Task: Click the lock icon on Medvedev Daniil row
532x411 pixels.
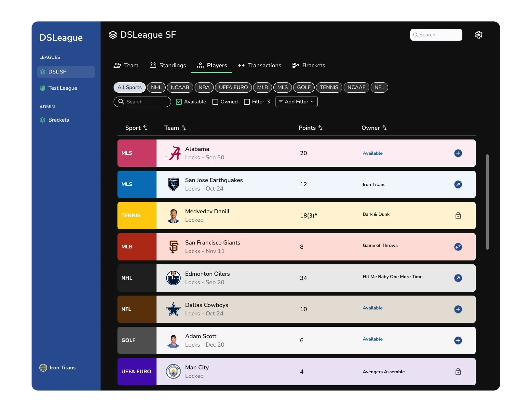Action: 458,215
